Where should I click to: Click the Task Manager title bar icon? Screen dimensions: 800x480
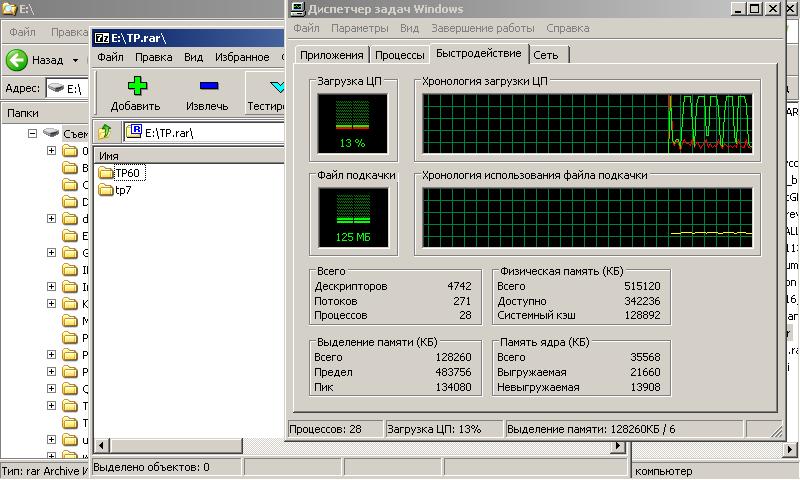(x=297, y=9)
